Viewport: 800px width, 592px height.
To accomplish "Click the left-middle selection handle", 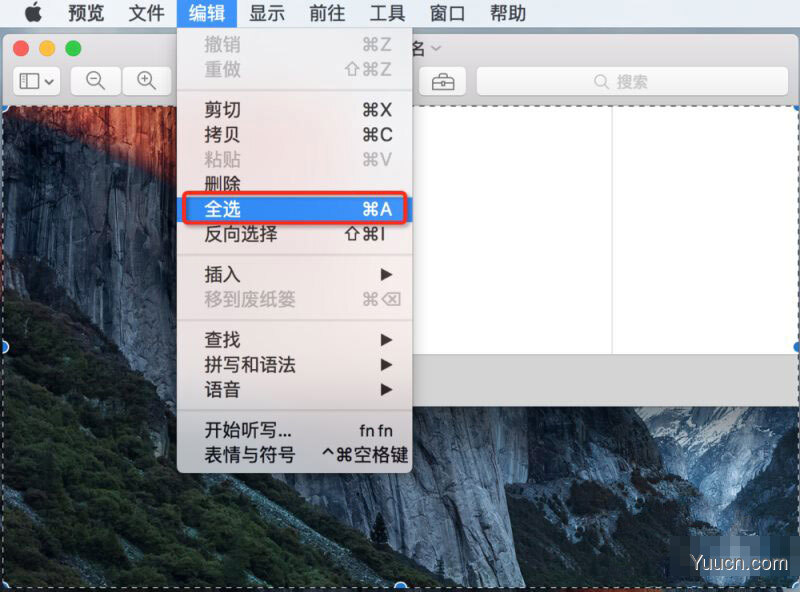I will (4, 347).
